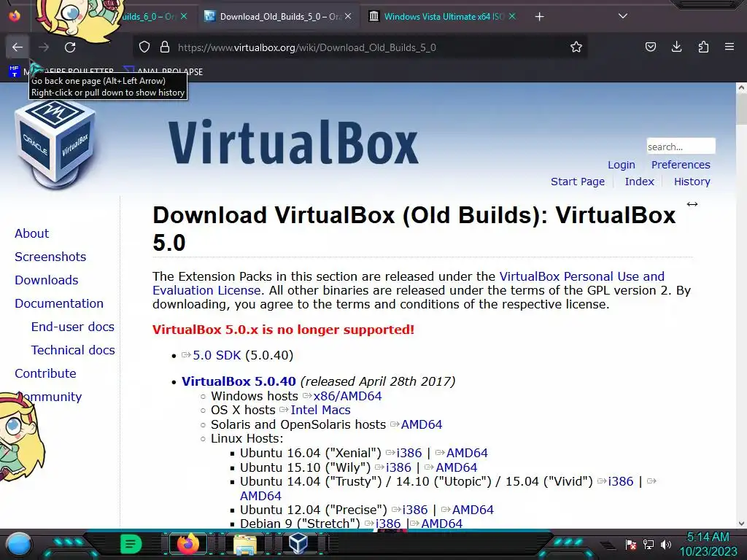Viewport: 747px width, 560px height.
Task: Close the Windows Vista Ultimate x64 tab
Action: (x=512, y=17)
